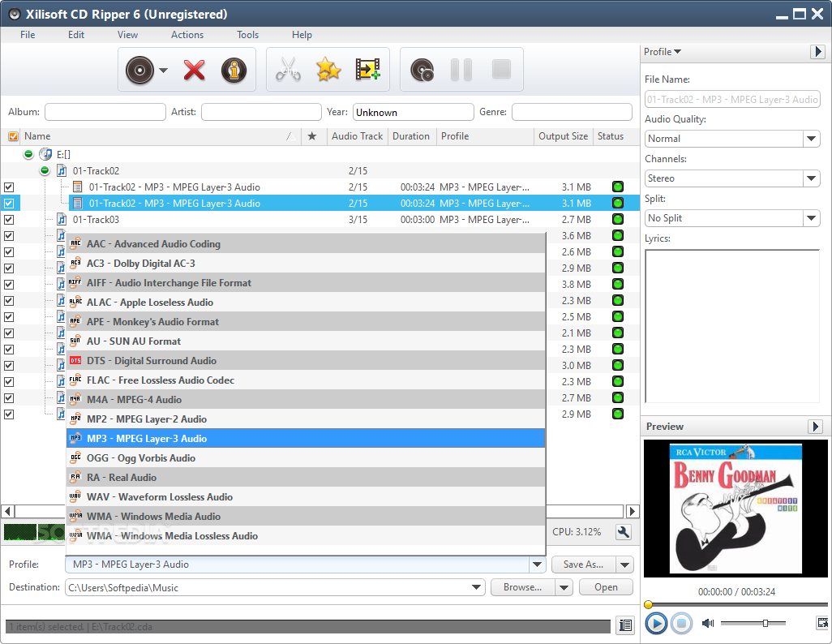Choose FLAC - Free Lossless Audio Codec
The height and width of the screenshot is (644, 832).
(306, 380)
